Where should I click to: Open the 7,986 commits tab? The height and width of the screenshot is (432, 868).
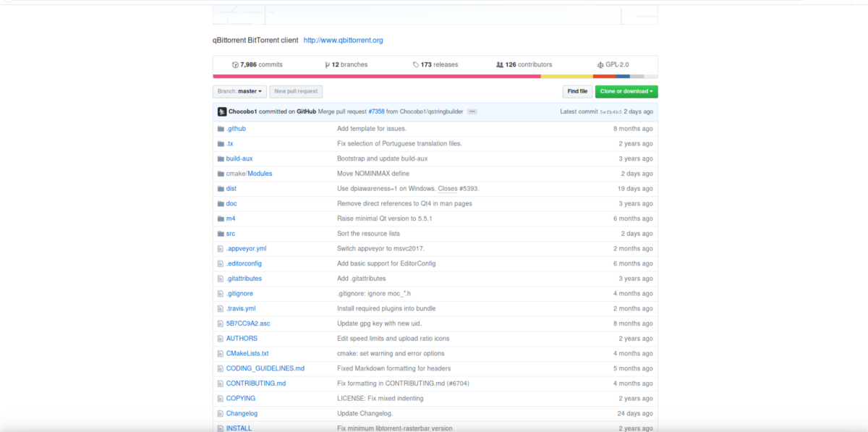point(258,64)
